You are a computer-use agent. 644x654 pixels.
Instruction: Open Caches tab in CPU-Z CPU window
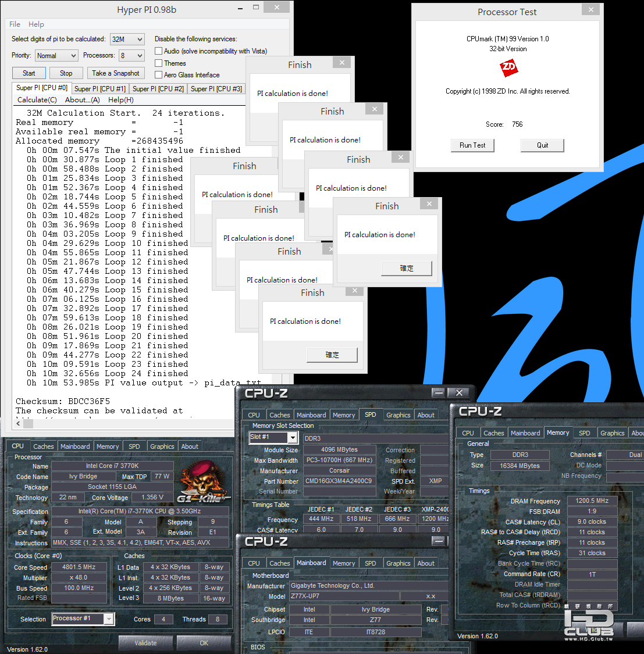(44, 446)
